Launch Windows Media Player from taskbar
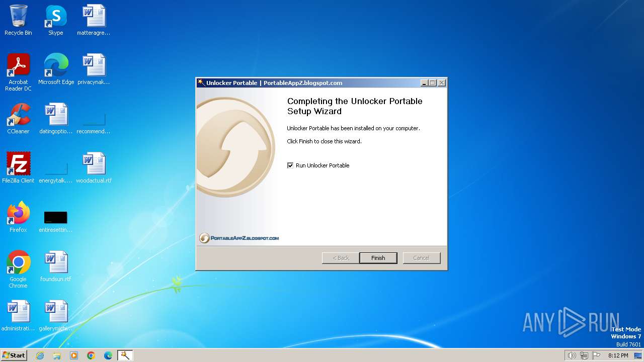The width and height of the screenshot is (644, 362). (x=74, y=355)
